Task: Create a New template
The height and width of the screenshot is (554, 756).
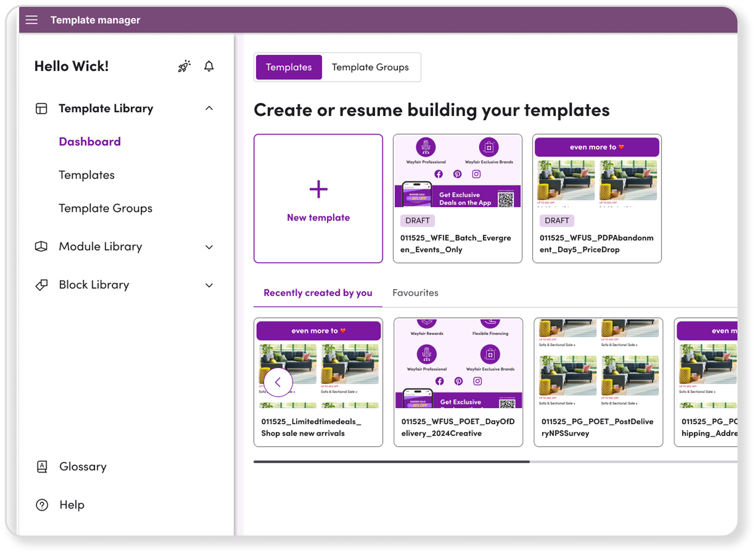Action: coord(318,199)
